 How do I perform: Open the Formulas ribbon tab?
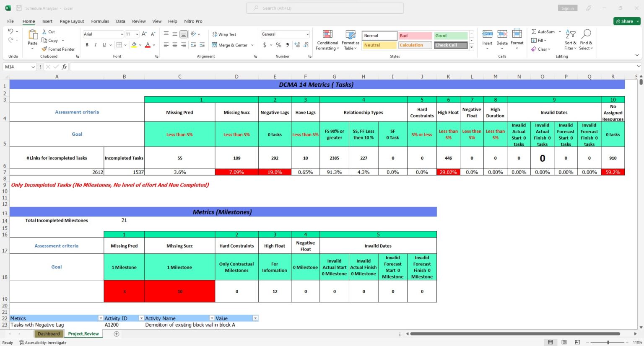(x=100, y=21)
